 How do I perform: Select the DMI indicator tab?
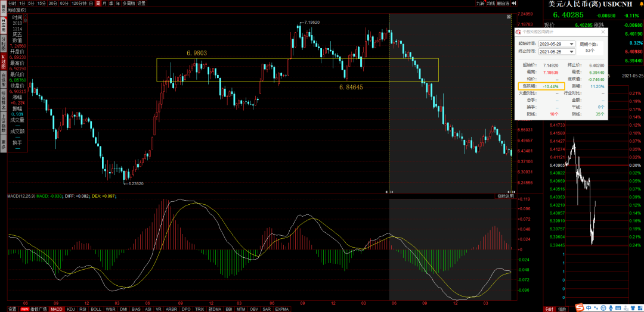(123, 309)
